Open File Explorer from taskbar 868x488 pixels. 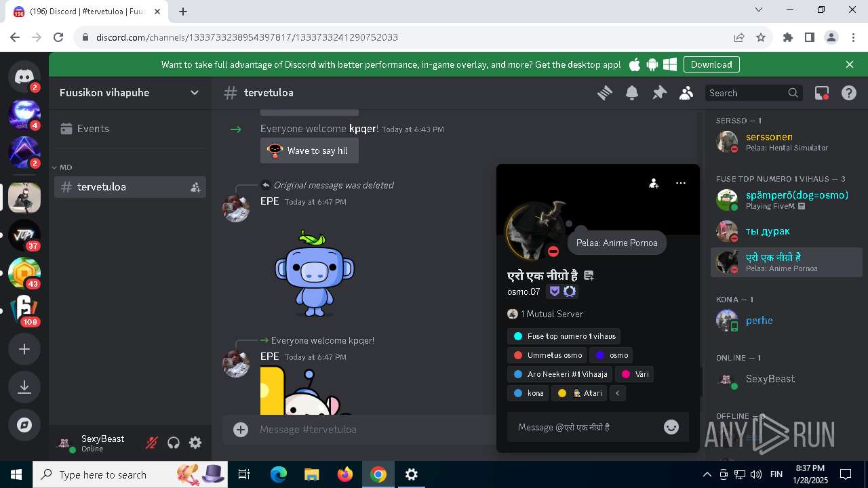[312, 474]
